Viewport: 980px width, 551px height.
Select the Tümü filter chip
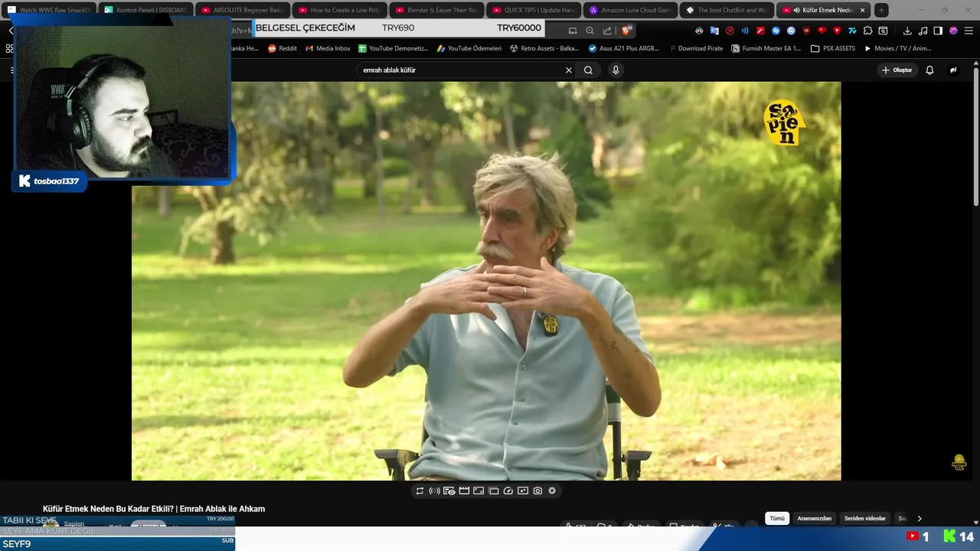(x=777, y=518)
